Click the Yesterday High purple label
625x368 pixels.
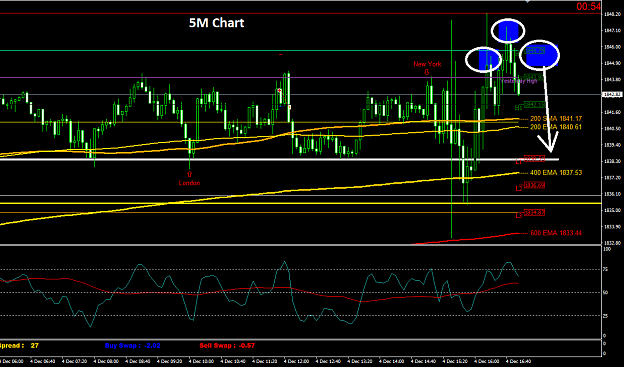pos(519,81)
